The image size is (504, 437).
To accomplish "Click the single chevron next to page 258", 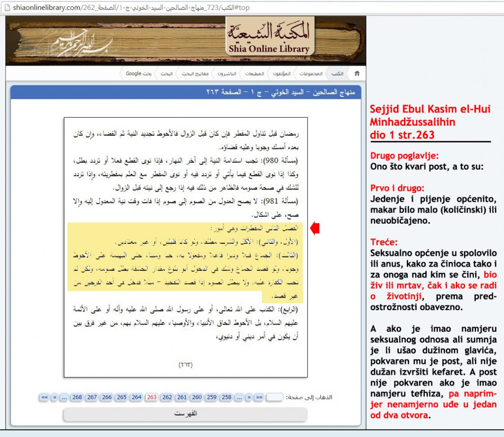I will coord(249,397).
